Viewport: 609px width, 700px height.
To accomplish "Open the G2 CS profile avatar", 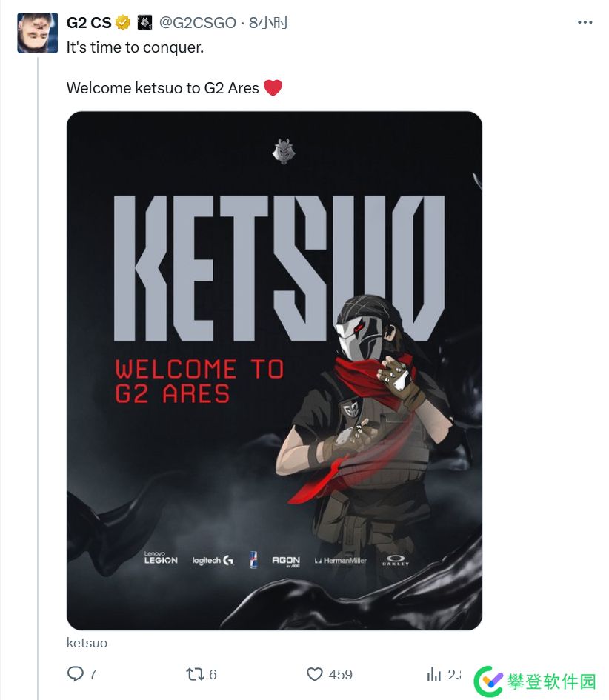I will coord(38,33).
